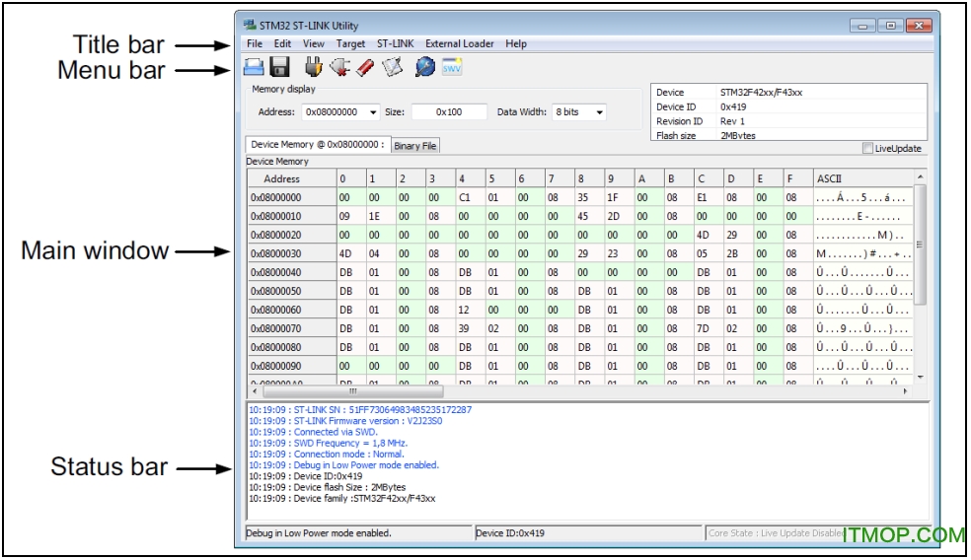
Task: Click cell 7D in row 0x08000070
Action: click(x=709, y=328)
